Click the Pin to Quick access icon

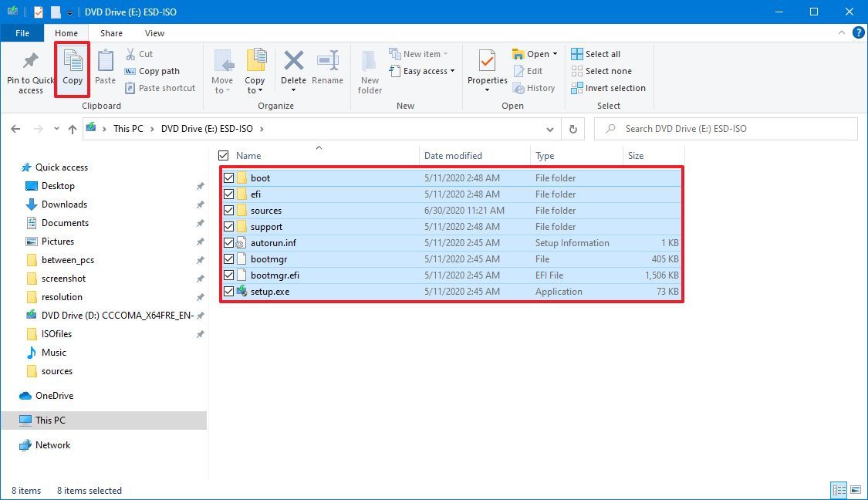(30, 69)
